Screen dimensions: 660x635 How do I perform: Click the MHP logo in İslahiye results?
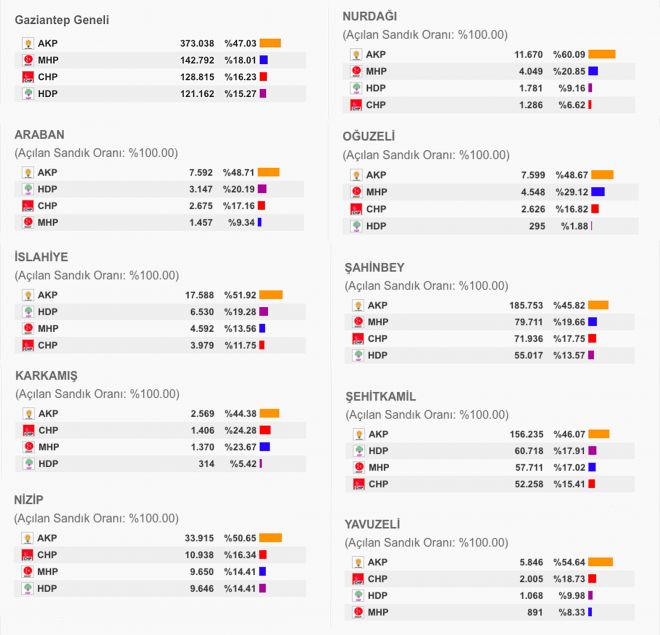(28, 328)
